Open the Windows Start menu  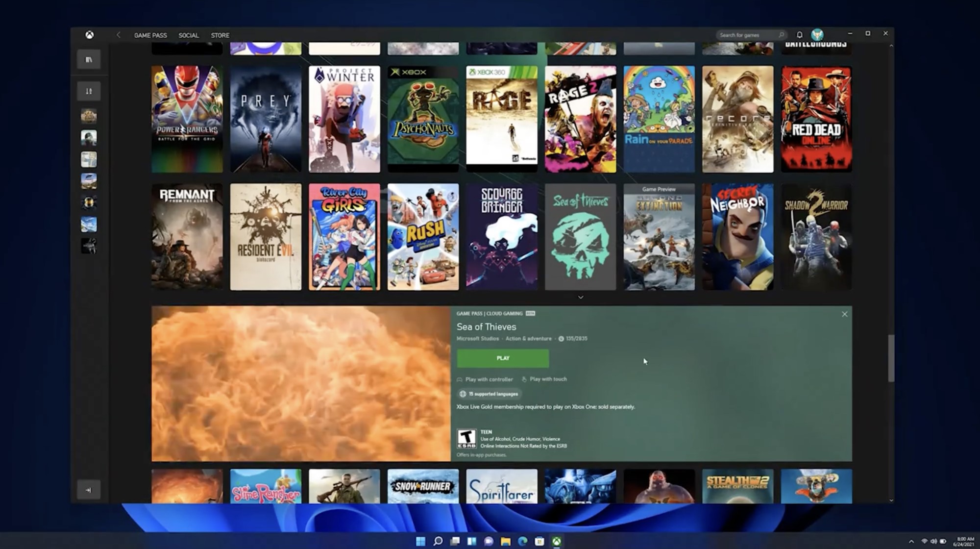click(420, 541)
